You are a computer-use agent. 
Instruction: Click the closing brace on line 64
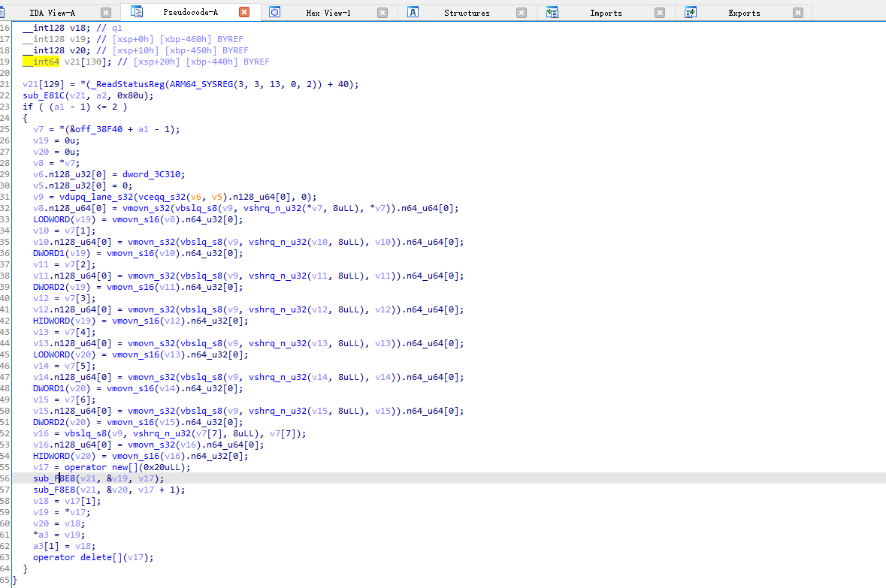[x=25, y=568]
